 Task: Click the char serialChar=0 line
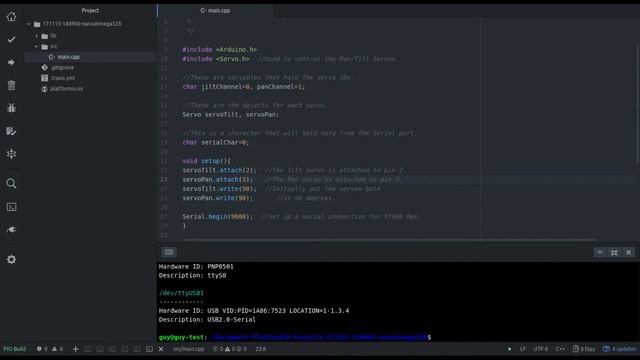[216, 142]
